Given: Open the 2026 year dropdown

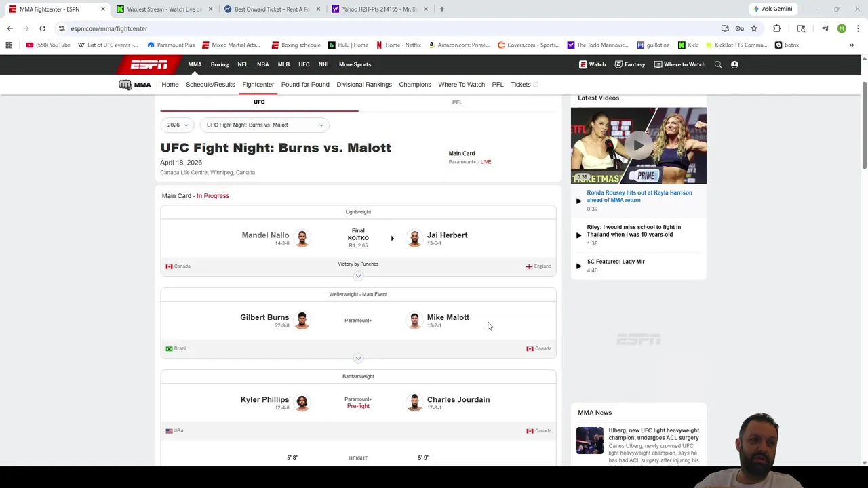Looking at the screenshot, I should (x=178, y=125).
